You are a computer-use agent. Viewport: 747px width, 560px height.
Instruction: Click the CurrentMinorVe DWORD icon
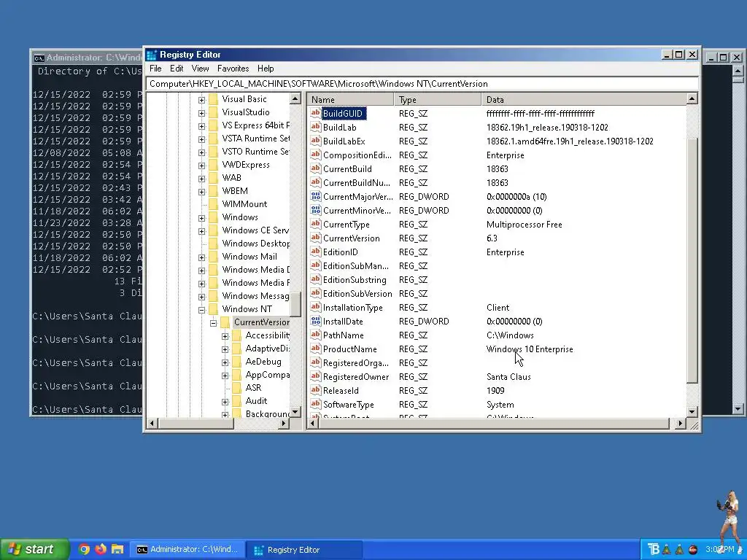tap(315, 210)
